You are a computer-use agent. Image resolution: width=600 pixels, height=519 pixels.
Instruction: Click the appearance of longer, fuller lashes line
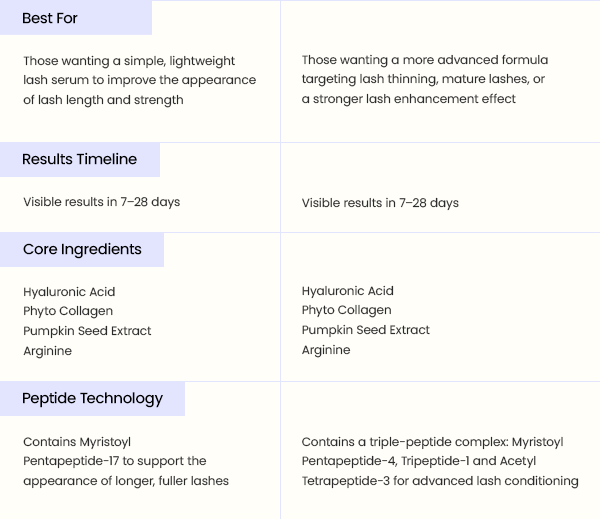126,481
